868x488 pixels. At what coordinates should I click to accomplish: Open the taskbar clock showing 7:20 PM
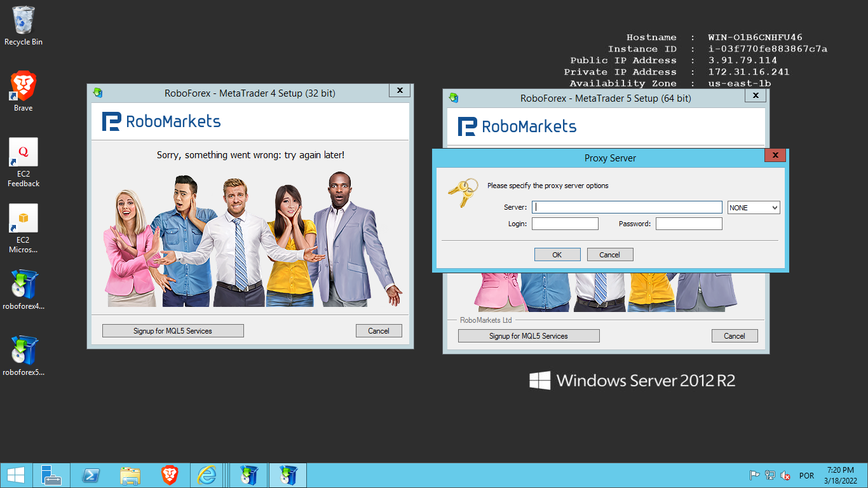[841, 475]
